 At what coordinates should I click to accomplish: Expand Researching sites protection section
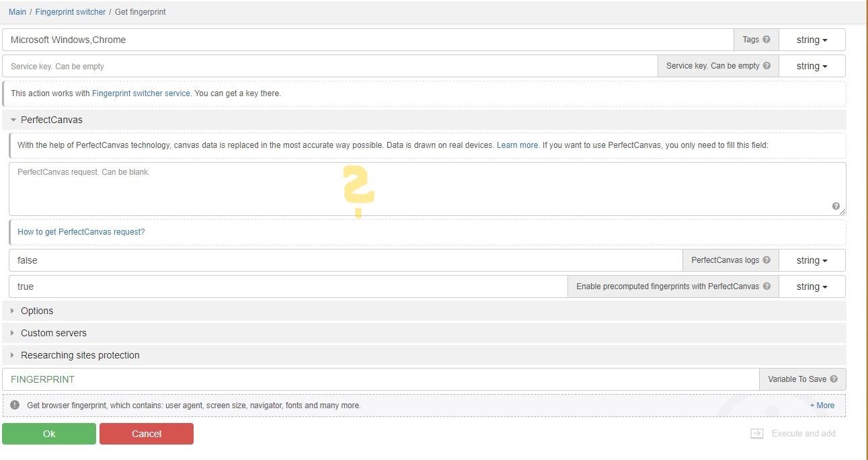(x=79, y=355)
